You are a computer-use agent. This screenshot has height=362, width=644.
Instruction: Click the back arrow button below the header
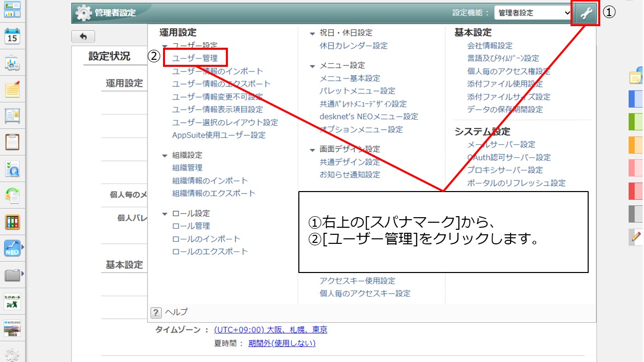pos(83,36)
